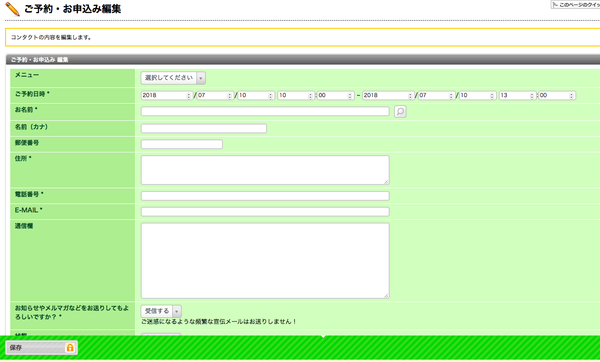Screen dimensions: 600x362
Task: Open the start day 10 selector
Action: pyautogui.click(x=256, y=95)
